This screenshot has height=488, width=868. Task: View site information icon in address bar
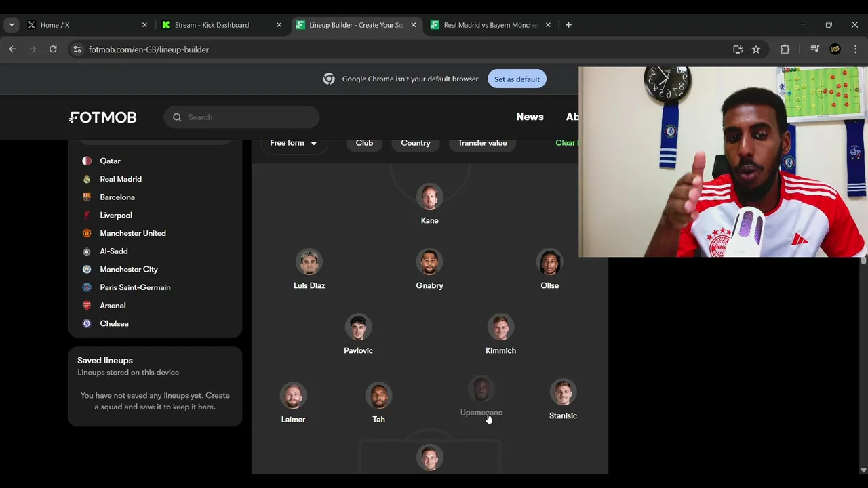77,49
